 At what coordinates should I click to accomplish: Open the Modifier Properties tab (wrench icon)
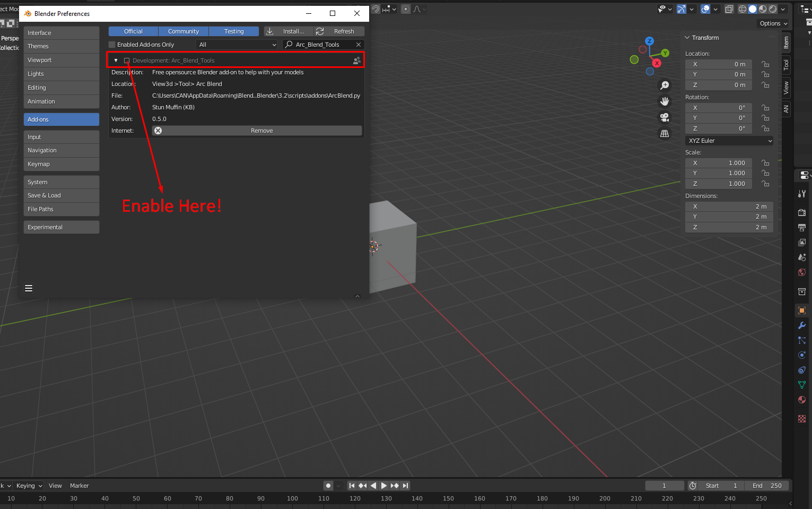coord(801,325)
